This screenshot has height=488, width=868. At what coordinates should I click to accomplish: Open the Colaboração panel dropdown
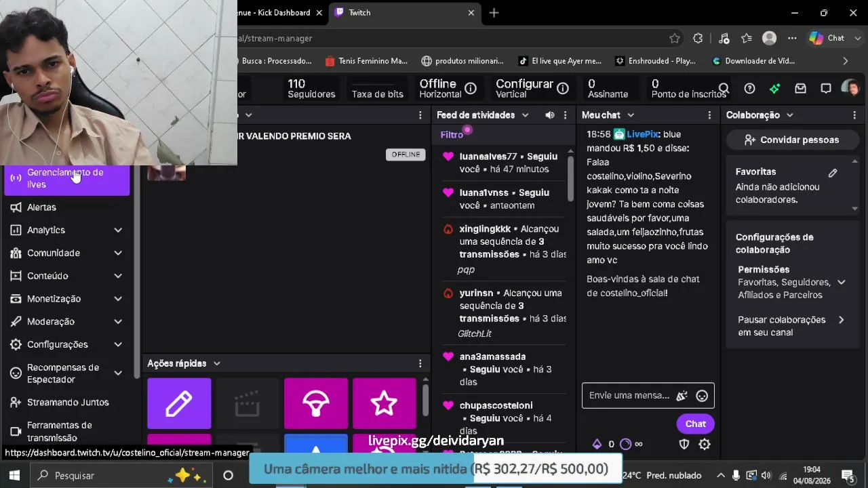pos(790,115)
